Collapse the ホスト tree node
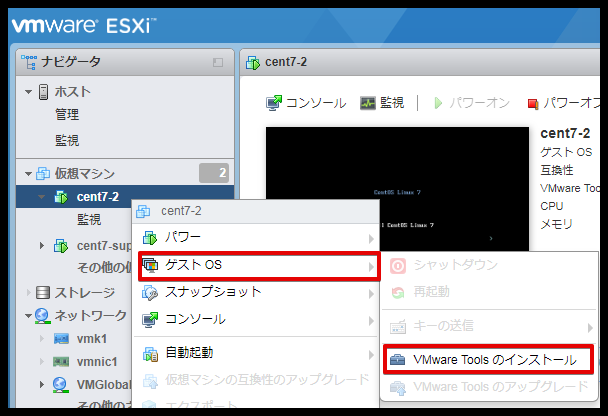 tap(28, 92)
